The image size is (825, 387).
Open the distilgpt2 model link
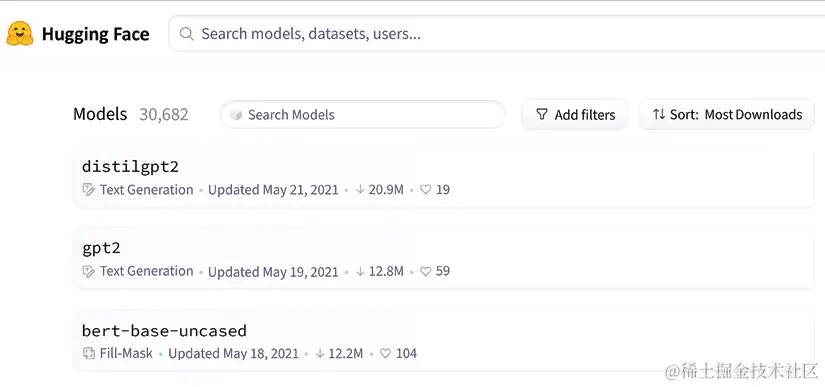point(130,167)
